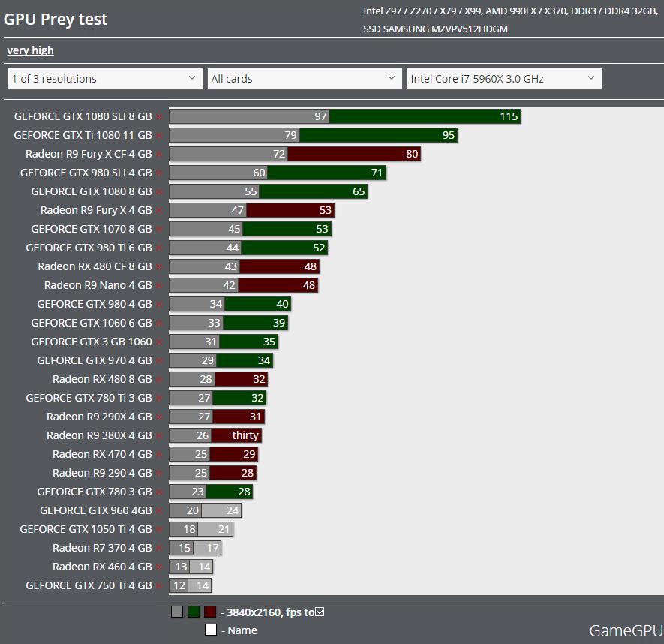Open the Intel Core i7-5960X CPU dropdown
This screenshot has height=644, width=664.
(x=504, y=79)
